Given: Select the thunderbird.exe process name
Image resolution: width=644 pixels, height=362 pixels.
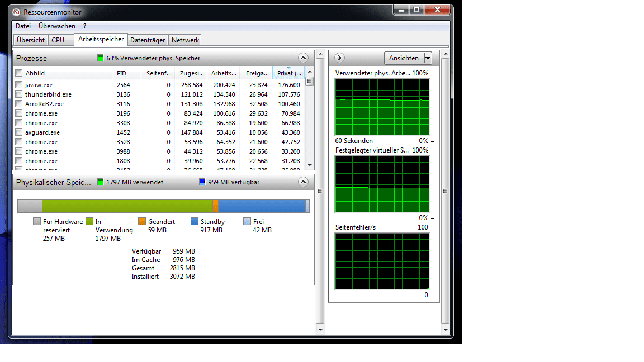Looking at the screenshot, I should point(48,94).
